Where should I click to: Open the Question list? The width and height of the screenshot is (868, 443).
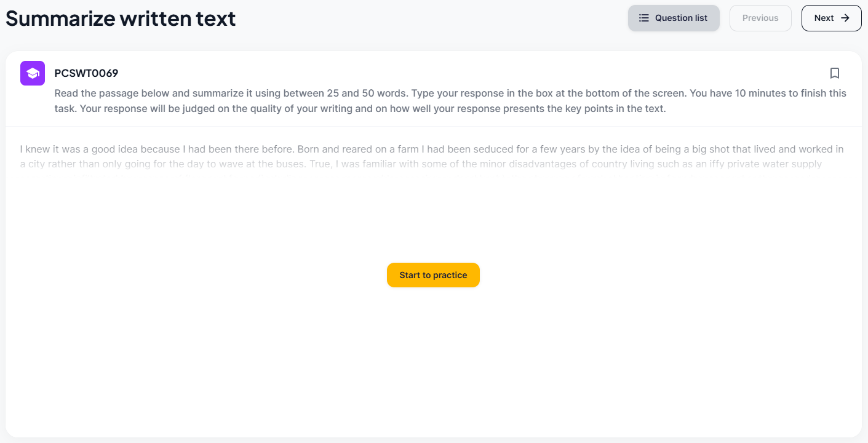[x=674, y=18]
